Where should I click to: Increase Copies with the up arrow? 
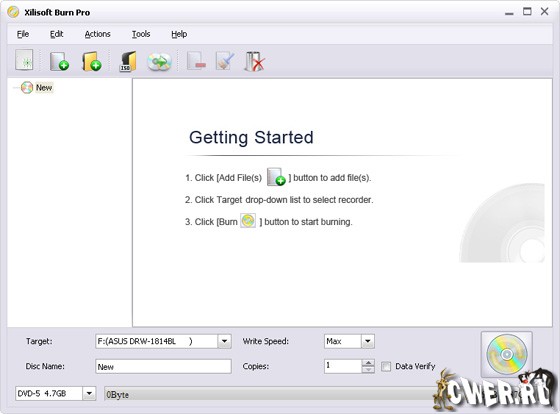point(368,363)
